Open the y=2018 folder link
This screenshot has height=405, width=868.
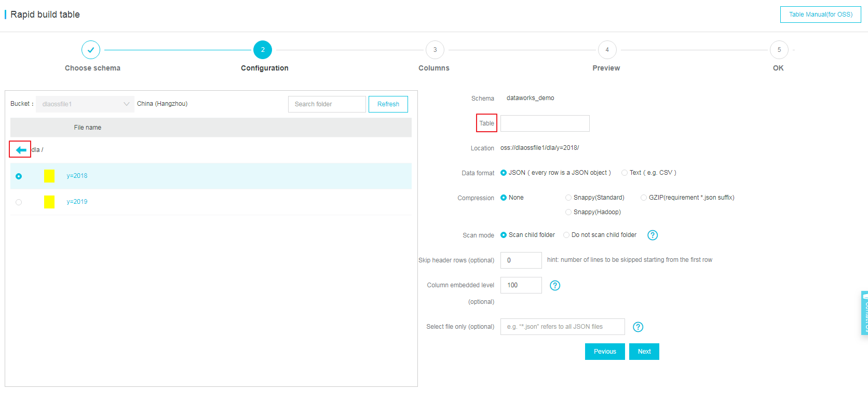[77, 176]
